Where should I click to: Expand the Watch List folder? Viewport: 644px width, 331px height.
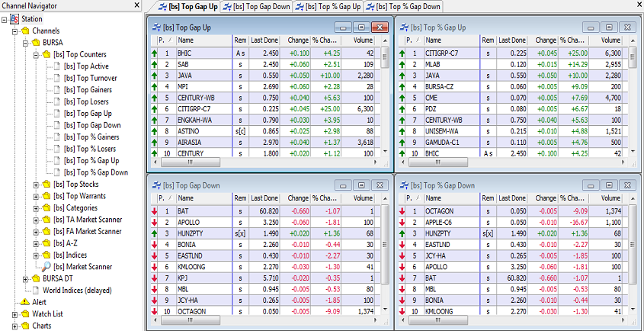point(14,314)
